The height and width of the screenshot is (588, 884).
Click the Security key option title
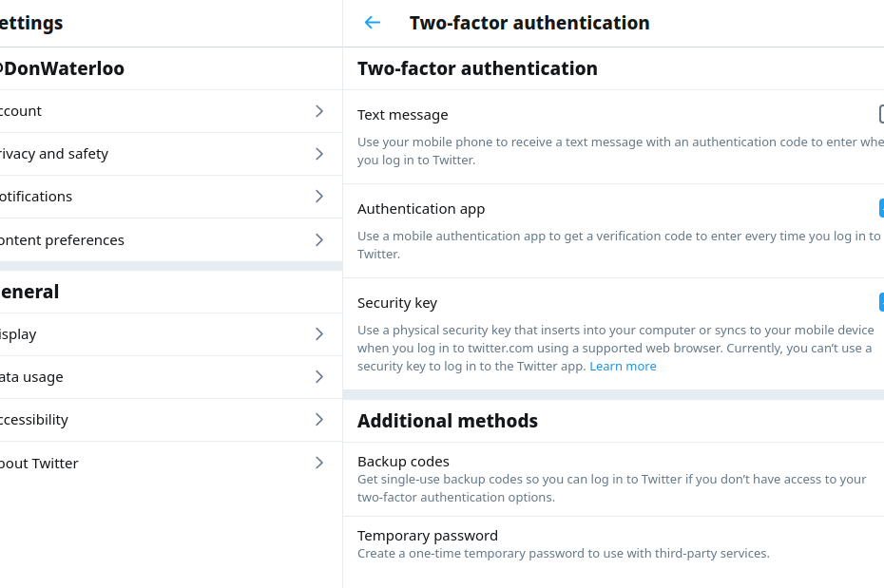[x=397, y=303]
